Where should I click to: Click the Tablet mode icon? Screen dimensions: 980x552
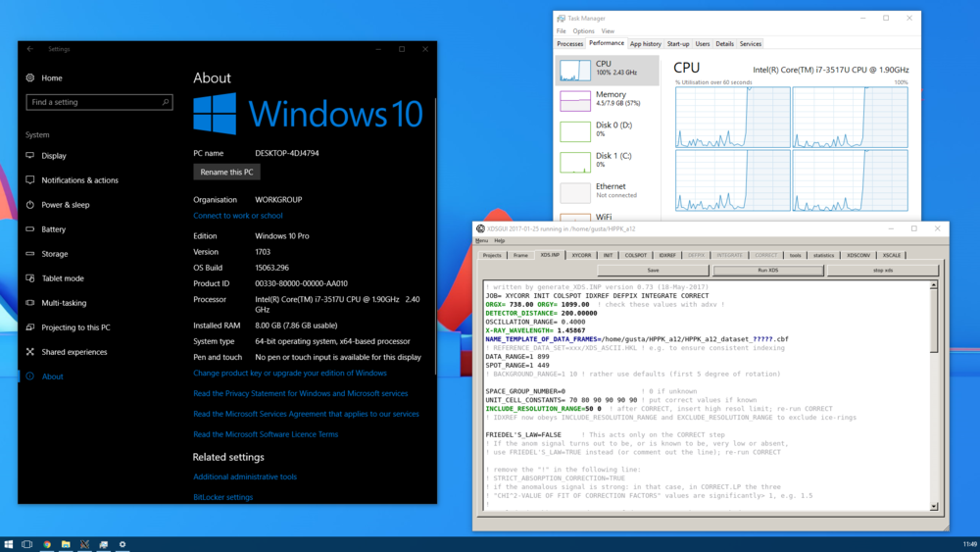(30, 278)
